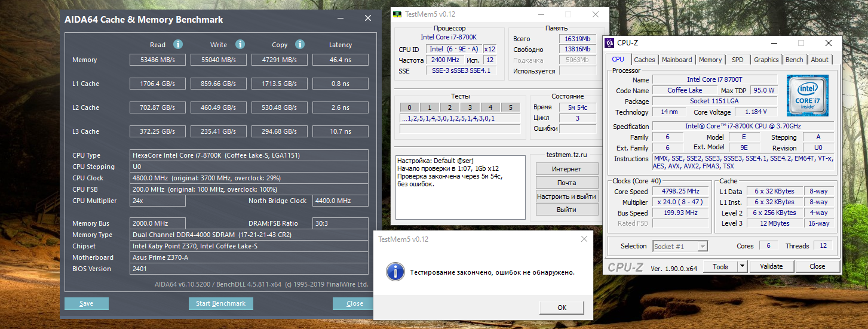This screenshot has width=868, height=329.
Task: Click test thread box 5 in TestMem5
Action: click(511, 107)
